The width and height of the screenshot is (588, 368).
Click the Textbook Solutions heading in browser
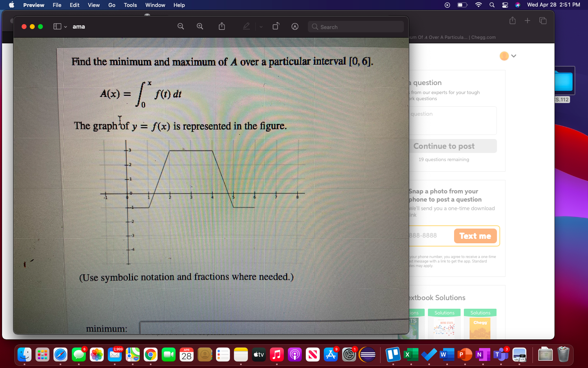point(437,298)
